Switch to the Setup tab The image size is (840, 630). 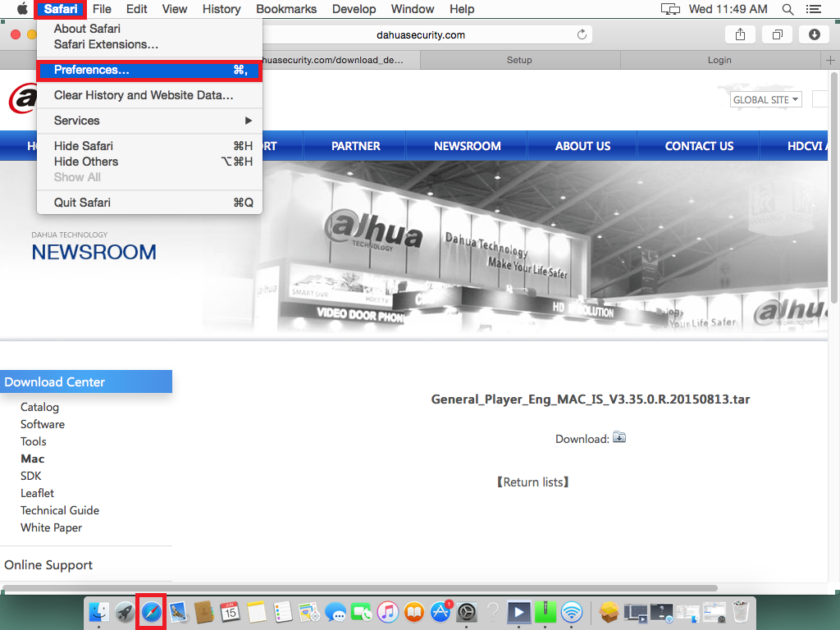coord(519,60)
